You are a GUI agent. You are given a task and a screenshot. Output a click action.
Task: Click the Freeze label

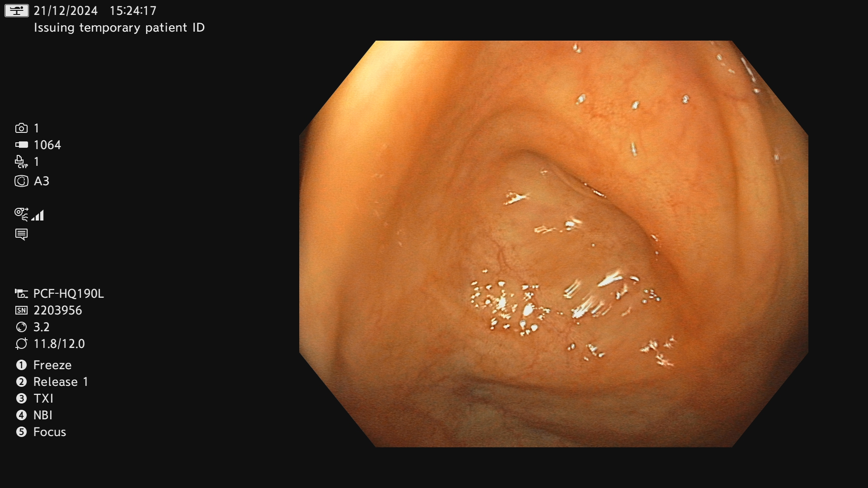pyautogui.click(x=52, y=365)
